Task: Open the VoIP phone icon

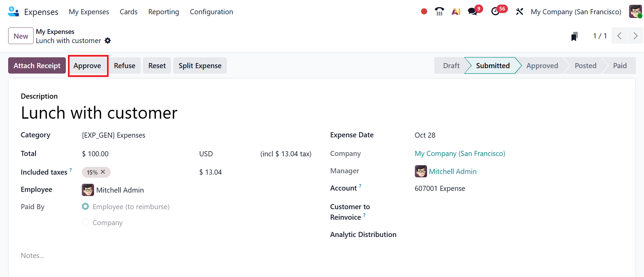Action: [439, 12]
